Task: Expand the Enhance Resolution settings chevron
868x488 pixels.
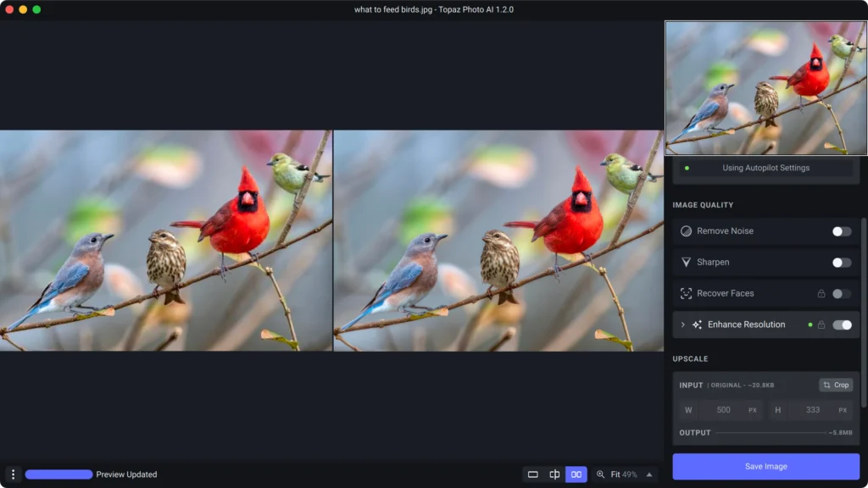Action: [x=683, y=324]
